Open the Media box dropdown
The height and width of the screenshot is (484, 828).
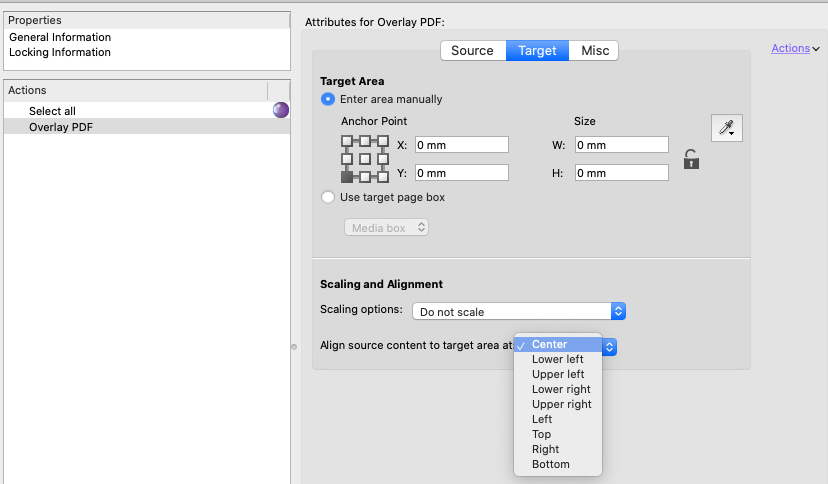pyautogui.click(x=387, y=228)
